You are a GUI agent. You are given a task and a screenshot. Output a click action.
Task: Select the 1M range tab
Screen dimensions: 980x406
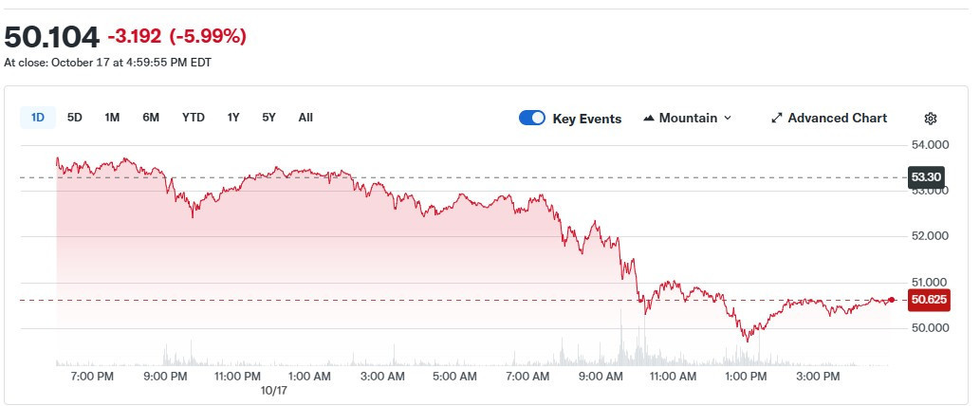coord(112,118)
